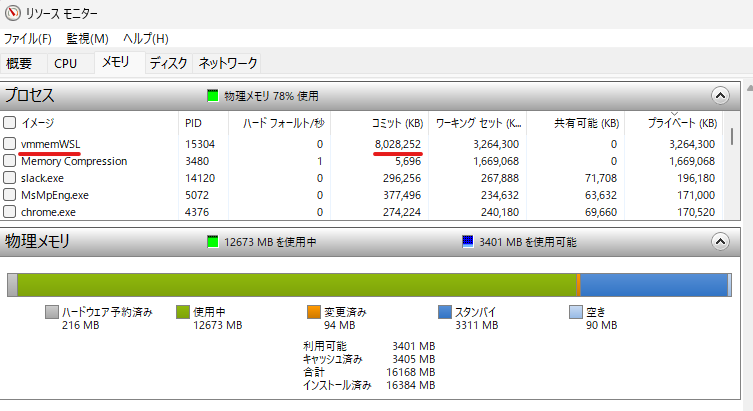Click the green 物理メモリ 78% 使用 indicator

[x=213, y=96]
